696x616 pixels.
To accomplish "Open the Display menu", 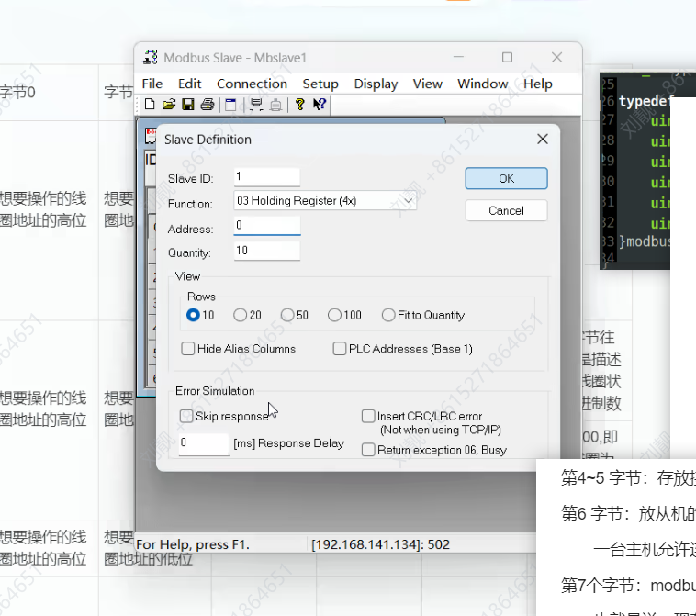I will [x=376, y=84].
